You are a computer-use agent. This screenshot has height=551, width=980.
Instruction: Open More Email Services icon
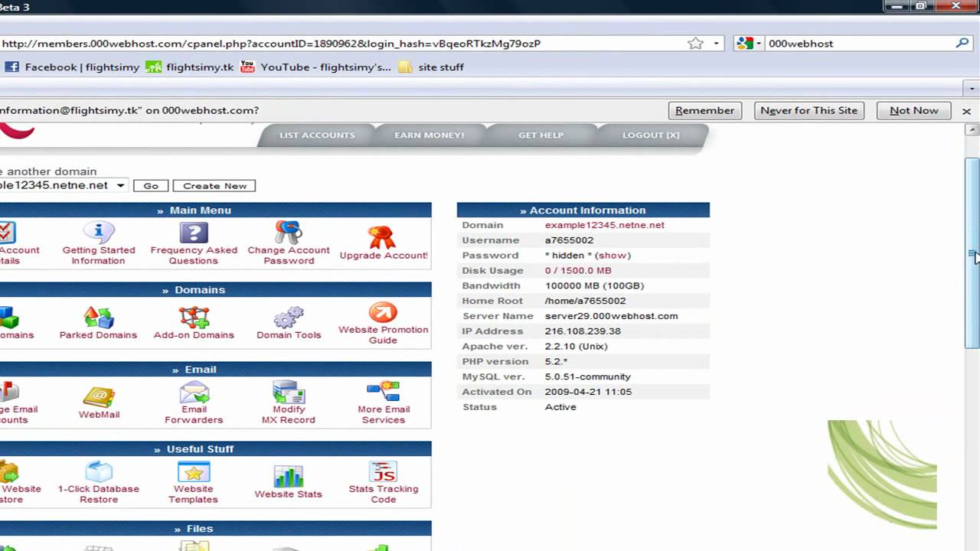(x=383, y=392)
